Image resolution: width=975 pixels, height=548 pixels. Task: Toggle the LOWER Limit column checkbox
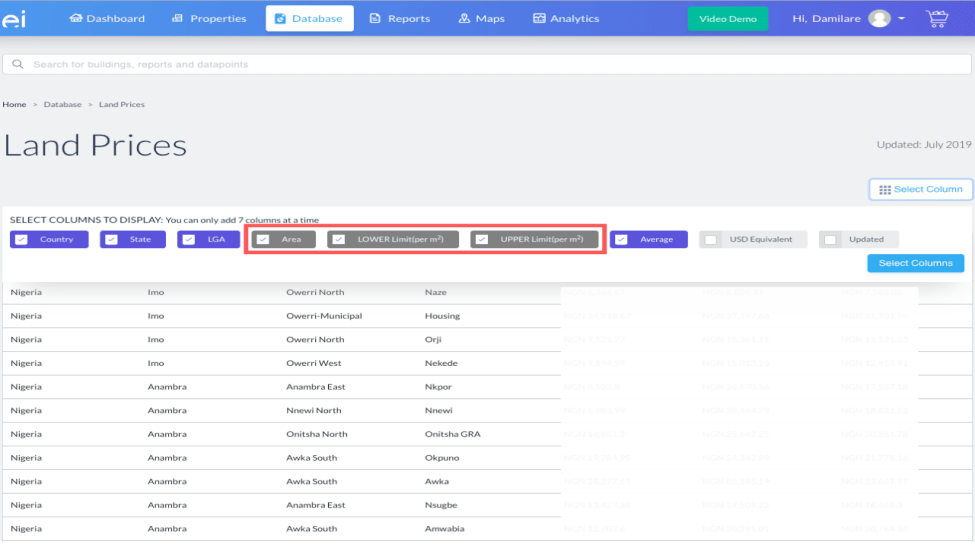(339, 239)
